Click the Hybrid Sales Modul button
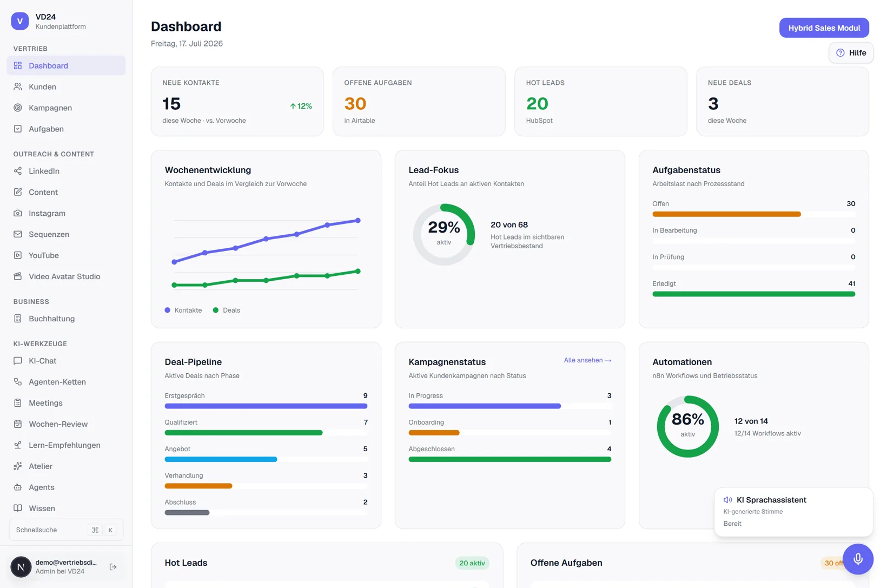 (x=824, y=28)
